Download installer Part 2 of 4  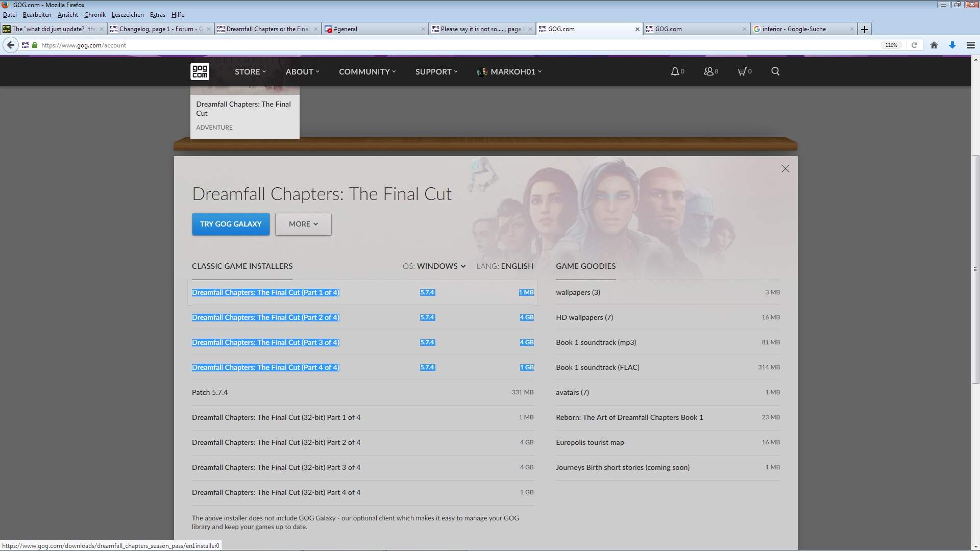point(363,317)
